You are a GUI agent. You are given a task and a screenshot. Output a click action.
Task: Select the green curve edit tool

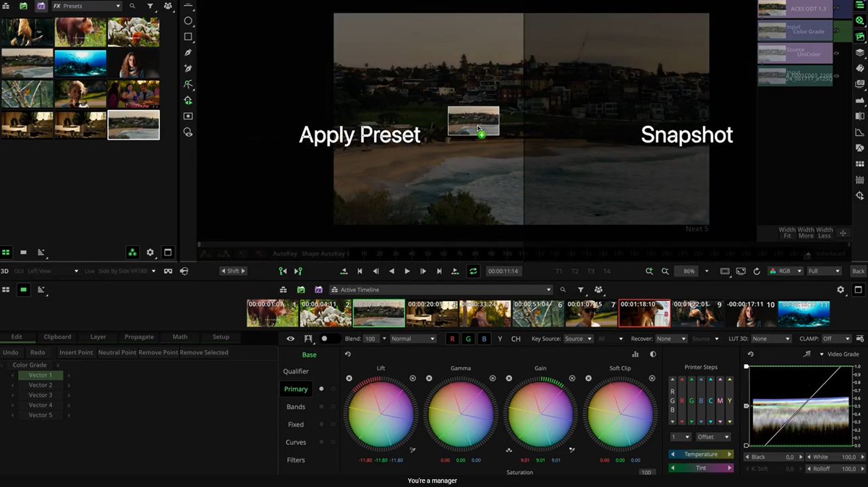click(x=188, y=84)
